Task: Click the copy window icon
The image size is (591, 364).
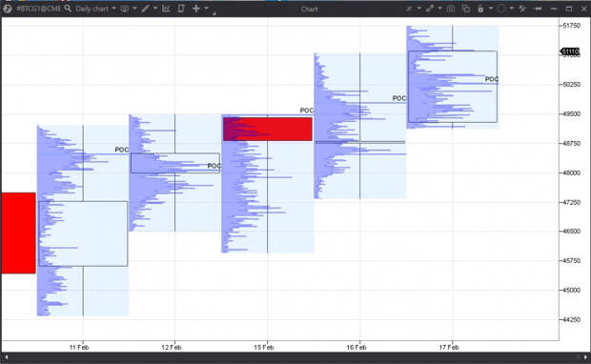Action: click(x=466, y=9)
